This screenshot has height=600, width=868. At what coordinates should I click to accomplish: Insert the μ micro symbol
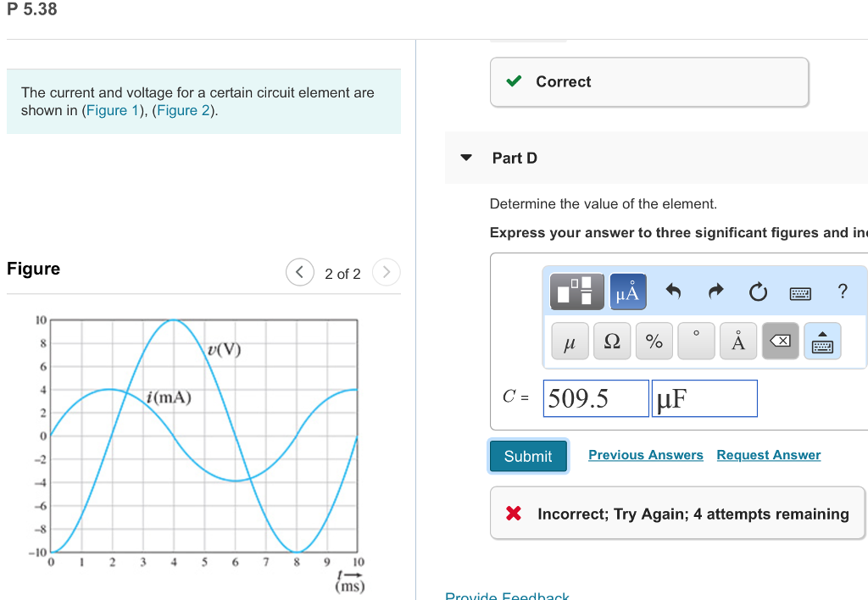pyautogui.click(x=570, y=341)
